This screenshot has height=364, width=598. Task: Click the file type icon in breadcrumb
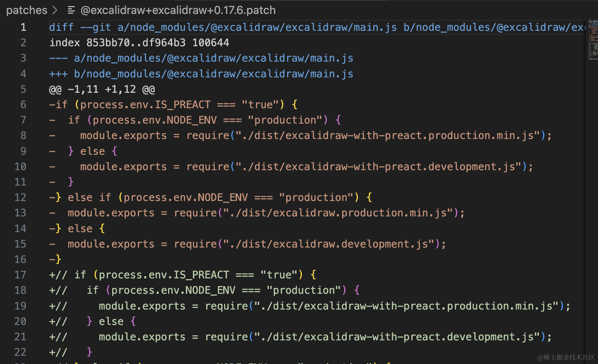(71, 10)
